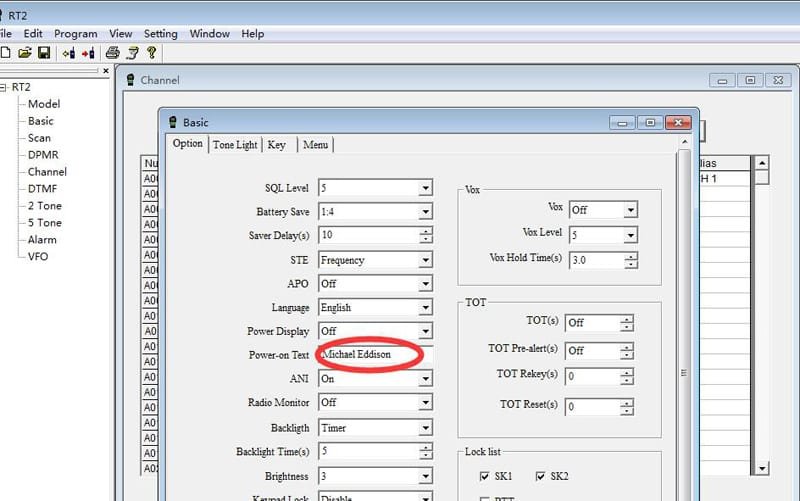Click the Channel window scrollbar down arrow
This screenshot has height=501, width=800.
762,468
